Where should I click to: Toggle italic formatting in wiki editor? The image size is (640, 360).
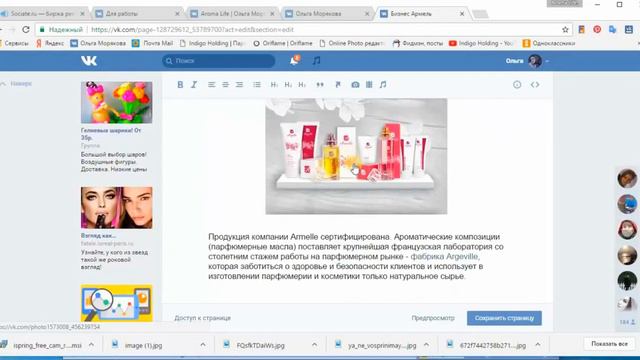pyautogui.click(x=194, y=84)
